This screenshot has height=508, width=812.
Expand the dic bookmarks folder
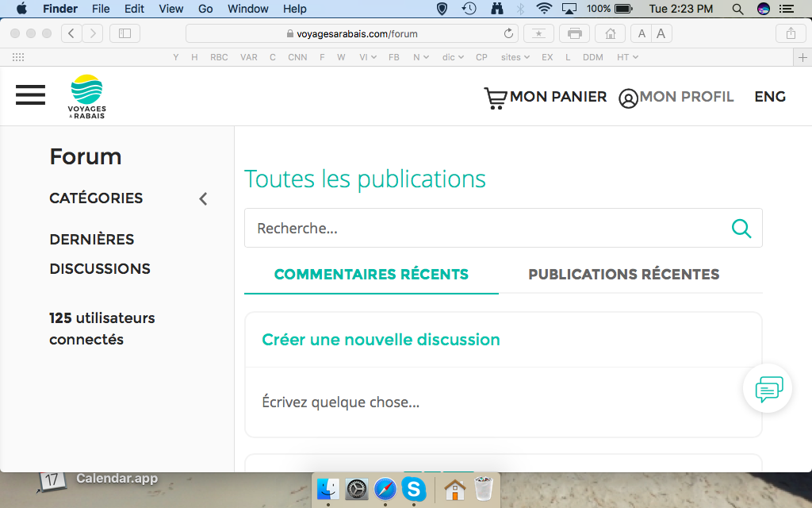(x=453, y=57)
